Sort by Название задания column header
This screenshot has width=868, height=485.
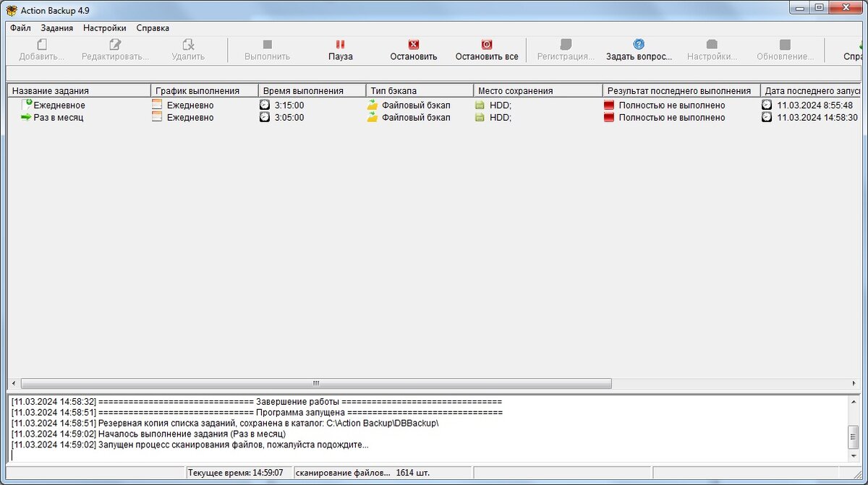click(x=80, y=90)
